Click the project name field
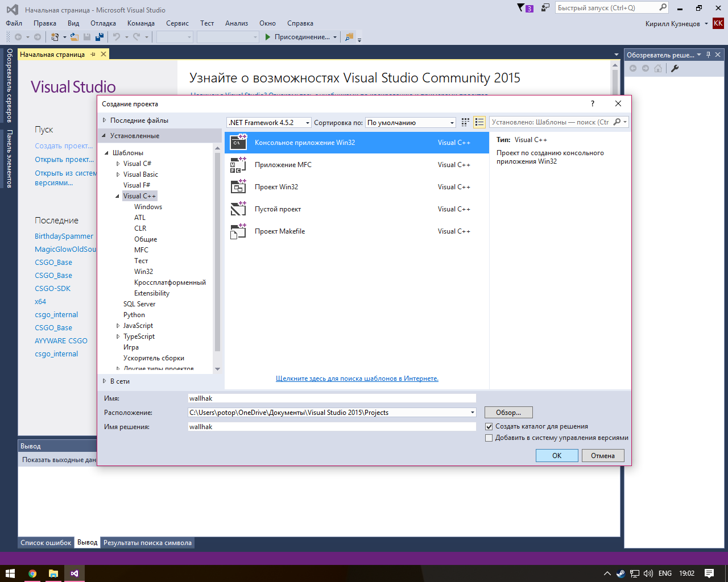728x582 pixels. 332,398
